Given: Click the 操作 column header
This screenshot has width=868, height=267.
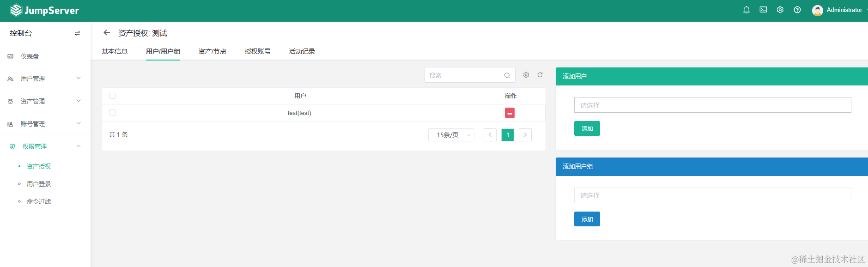Looking at the screenshot, I should pos(510,96).
